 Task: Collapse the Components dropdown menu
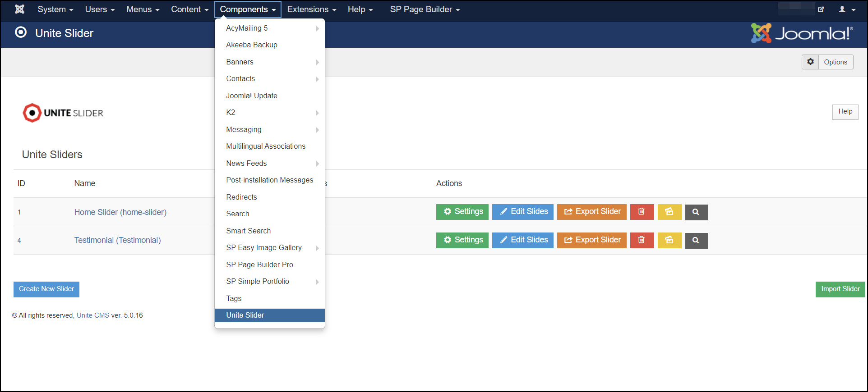pyautogui.click(x=248, y=9)
